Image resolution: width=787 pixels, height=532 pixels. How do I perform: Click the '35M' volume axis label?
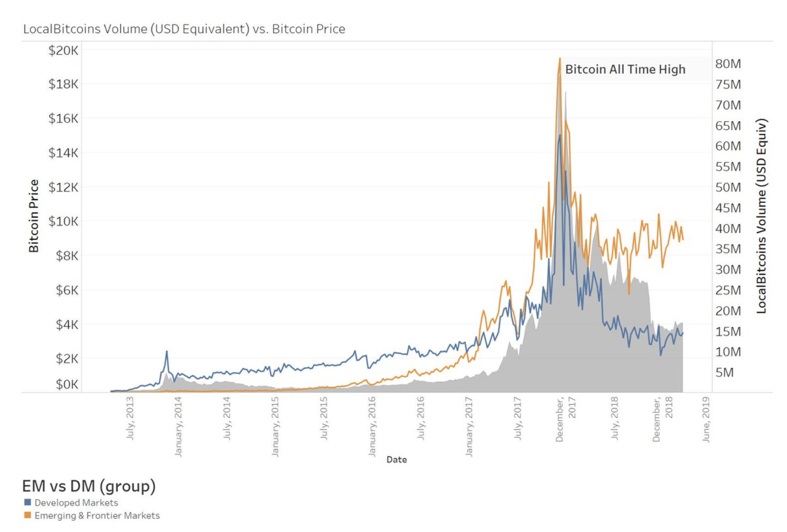tap(728, 248)
